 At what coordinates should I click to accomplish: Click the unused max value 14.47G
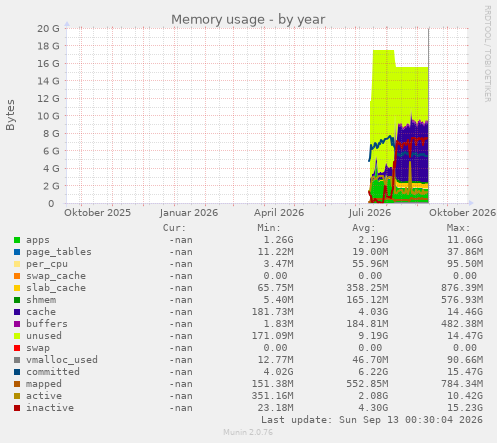tap(465, 336)
